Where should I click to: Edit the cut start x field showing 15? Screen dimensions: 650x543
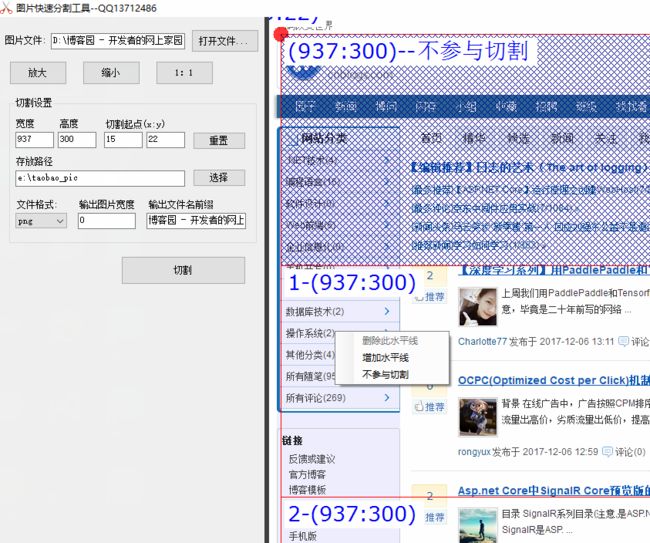pos(123,140)
